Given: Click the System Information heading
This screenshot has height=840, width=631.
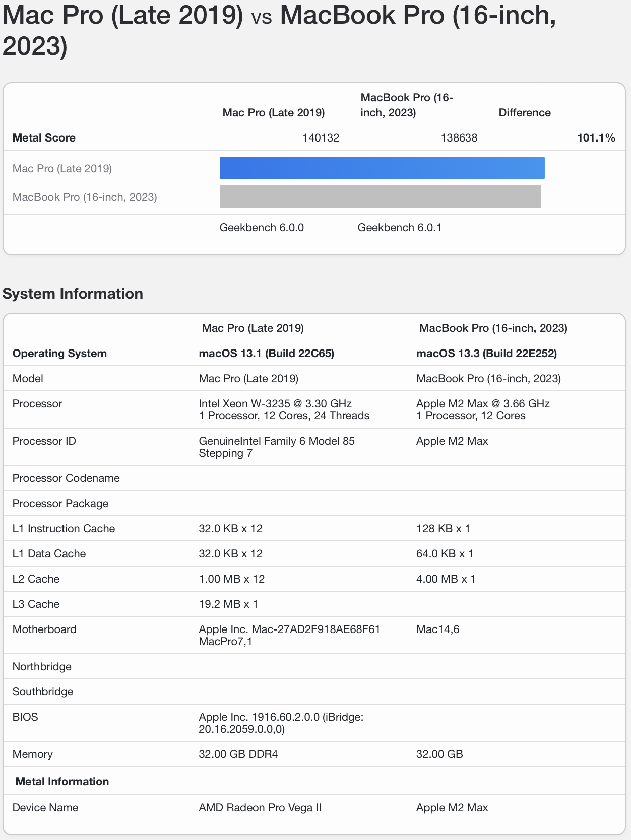Looking at the screenshot, I should (x=73, y=294).
